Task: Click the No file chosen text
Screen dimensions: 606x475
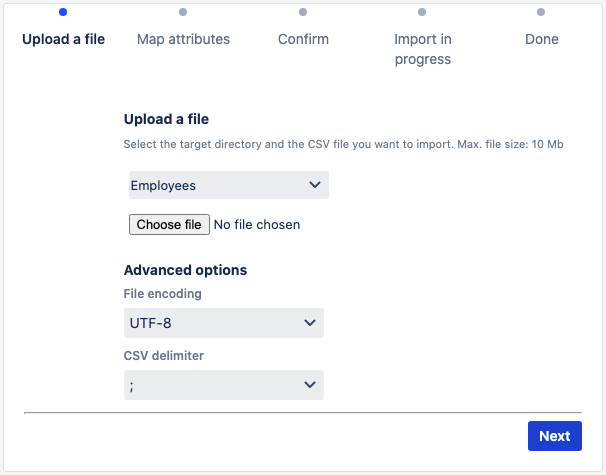Action: point(257,225)
